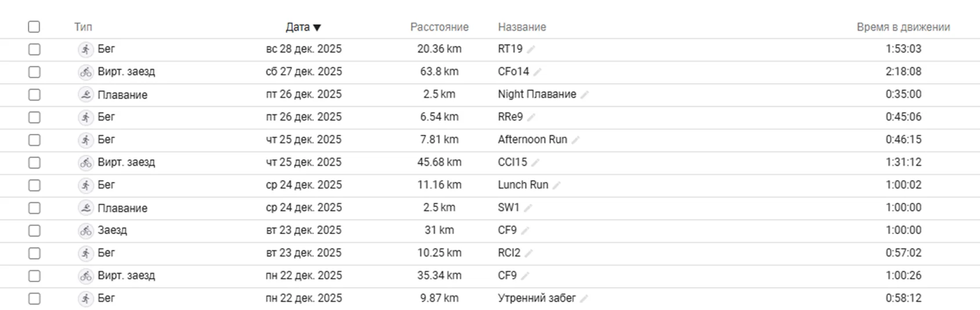Click the Название column header

coord(522,27)
